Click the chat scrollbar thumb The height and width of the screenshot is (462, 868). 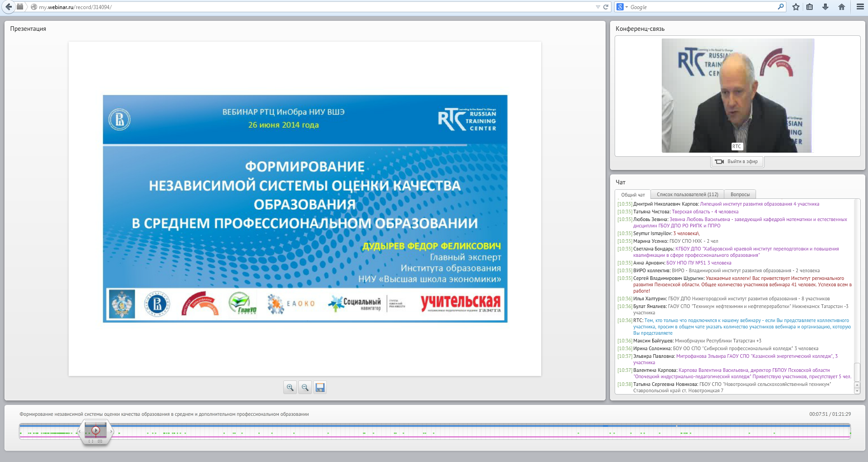pos(857,372)
